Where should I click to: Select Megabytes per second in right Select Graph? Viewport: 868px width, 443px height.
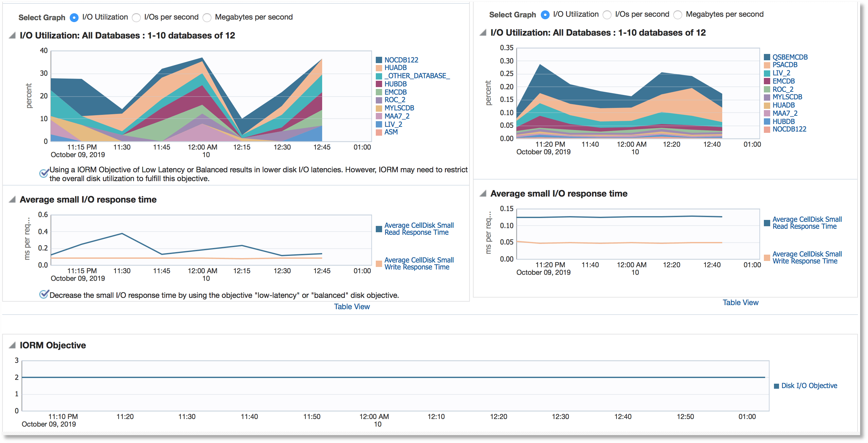(x=677, y=15)
